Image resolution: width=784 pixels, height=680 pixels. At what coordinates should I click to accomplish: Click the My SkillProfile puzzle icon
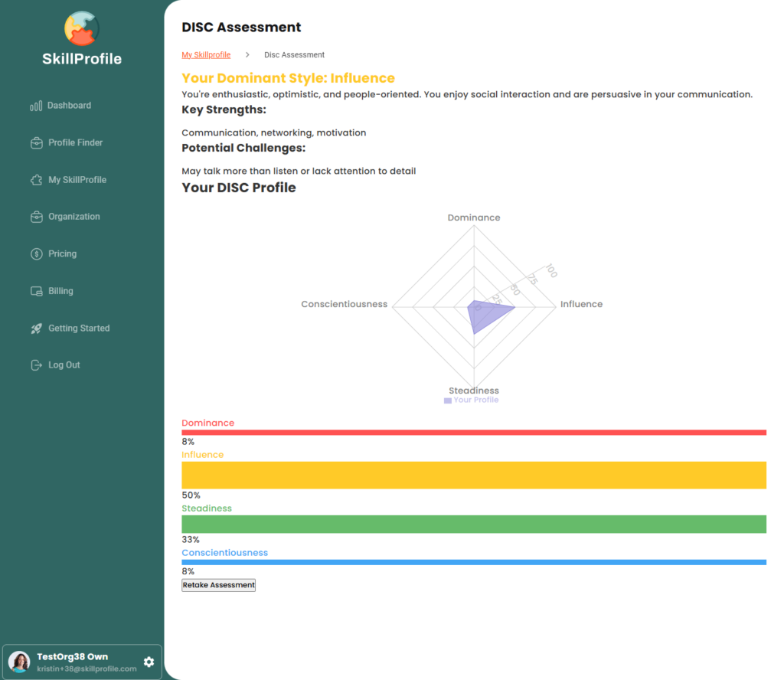36,180
